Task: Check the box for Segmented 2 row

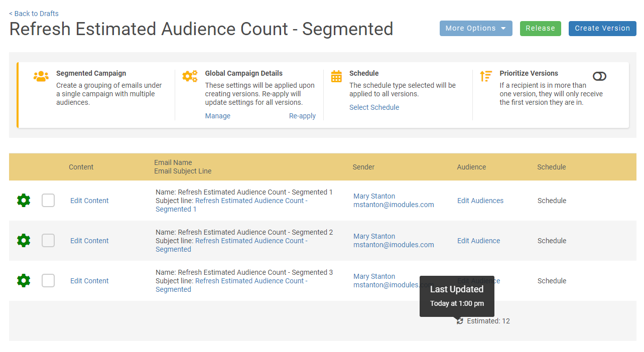Action: tap(48, 241)
